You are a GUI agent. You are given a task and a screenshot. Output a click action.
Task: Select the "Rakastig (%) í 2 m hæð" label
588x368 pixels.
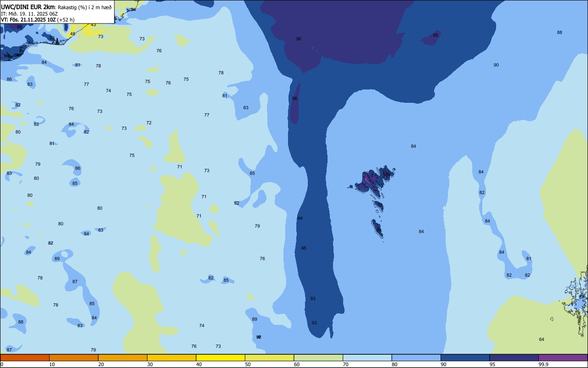pyautogui.click(x=85, y=7)
